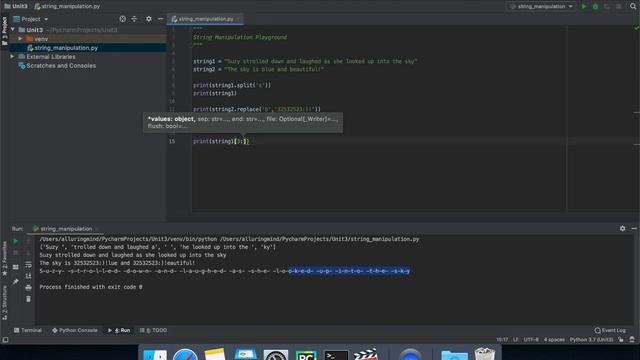Image resolution: width=640 pixels, height=360 pixels.
Task: Toggle tool window buttons in the bottom-left corner
Action: 5,340
